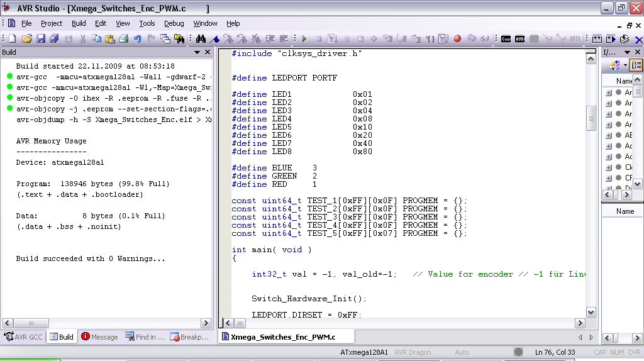Close the I/O view panel
The width and height of the screenshot is (644, 361).
[638, 52]
